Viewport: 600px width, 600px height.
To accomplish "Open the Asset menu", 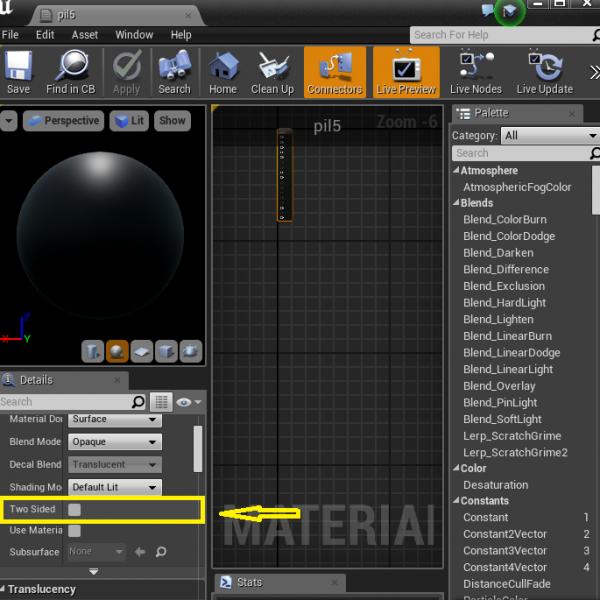I will [x=85, y=35].
